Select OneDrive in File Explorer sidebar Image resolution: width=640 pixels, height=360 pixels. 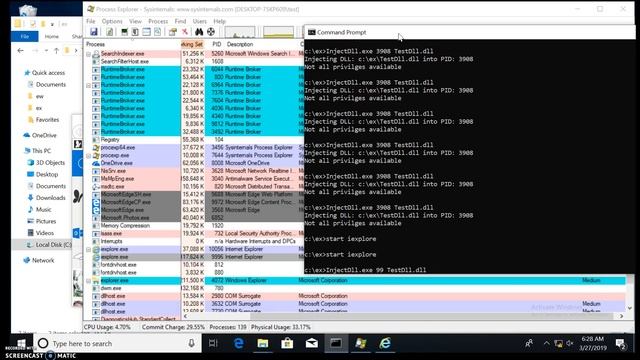click(x=40, y=135)
